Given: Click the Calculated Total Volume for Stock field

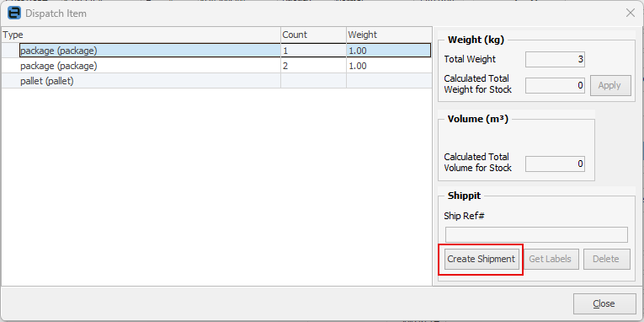Looking at the screenshot, I should pos(555,164).
